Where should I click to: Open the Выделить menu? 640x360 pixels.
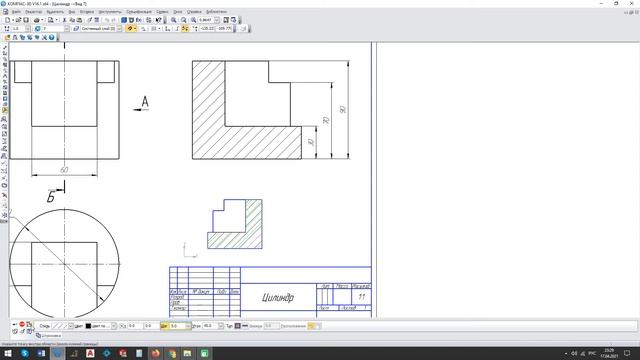[55, 12]
